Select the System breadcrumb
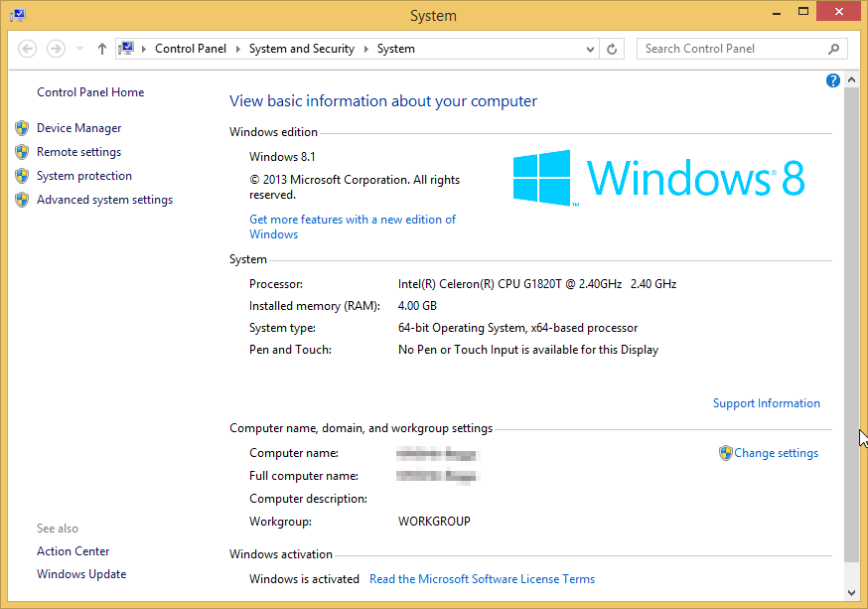The height and width of the screenshot is (609, 868). 396,49
